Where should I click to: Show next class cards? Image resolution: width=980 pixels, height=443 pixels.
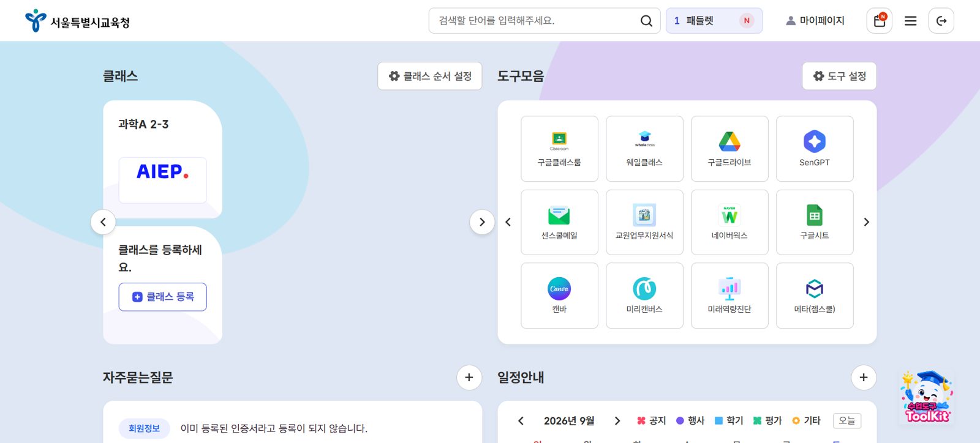click(482, 222)
